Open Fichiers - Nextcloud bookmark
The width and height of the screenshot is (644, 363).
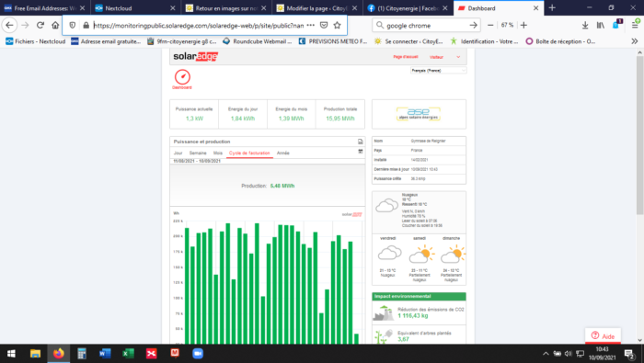[x=35, y=41]
